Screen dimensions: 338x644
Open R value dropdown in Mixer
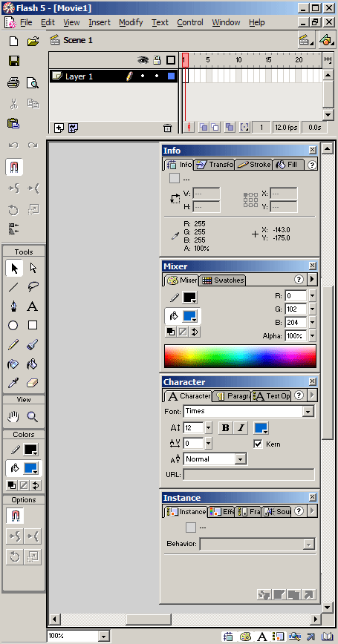click(312, 296)
